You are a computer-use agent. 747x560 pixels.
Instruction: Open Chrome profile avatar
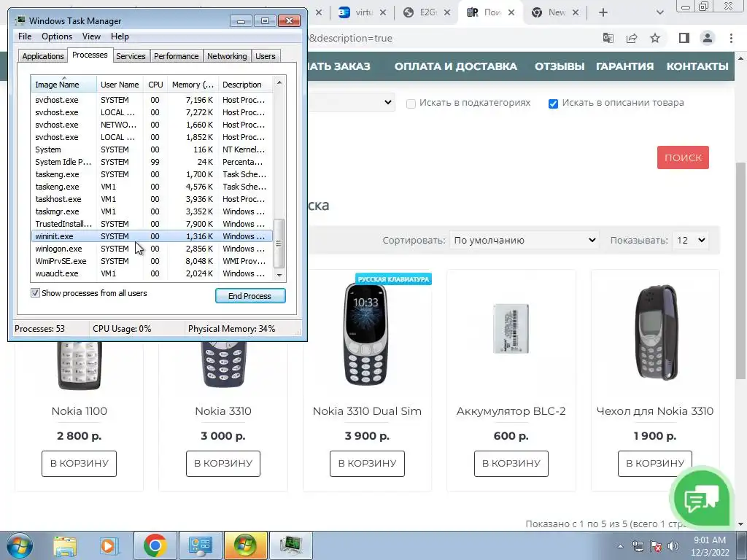[708, 38]
